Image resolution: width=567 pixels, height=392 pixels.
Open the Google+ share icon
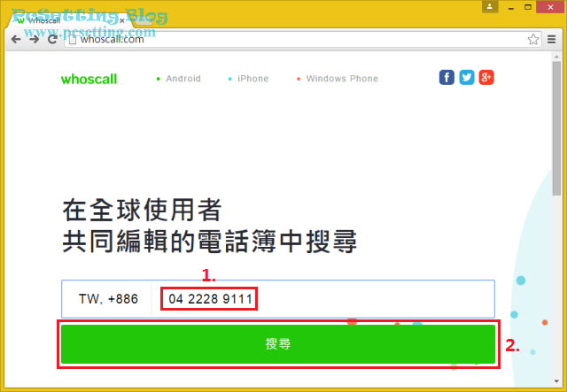point(486,77)
